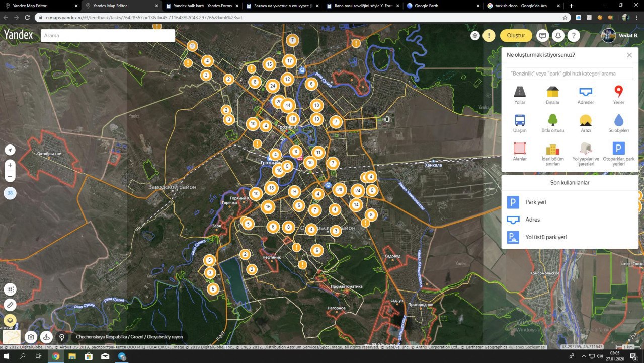The width and height of the screenshot is (644, 363).
Task: Switch to Заявка на участие tab
Action: click(283, 6)
